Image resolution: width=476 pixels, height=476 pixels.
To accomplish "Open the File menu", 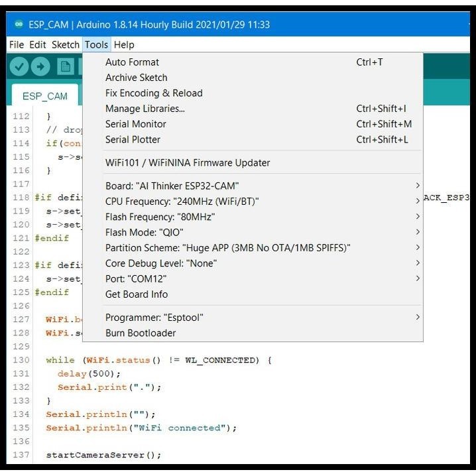I will tap(17, 44).
